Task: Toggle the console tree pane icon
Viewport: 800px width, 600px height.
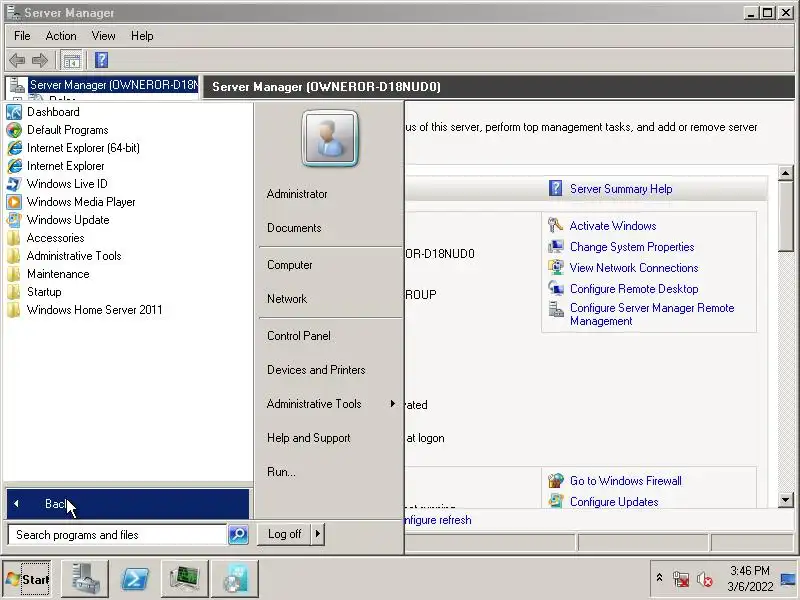Action: point(71,61)
